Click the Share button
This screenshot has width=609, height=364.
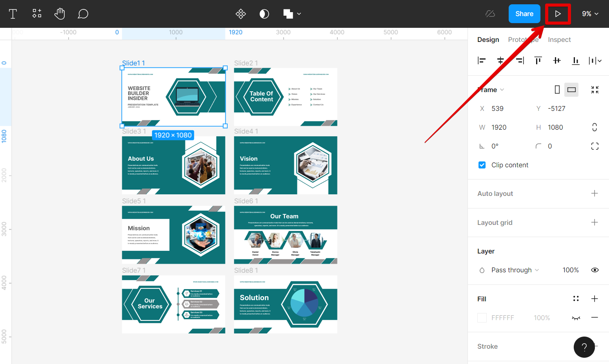[x=524, y=14]
